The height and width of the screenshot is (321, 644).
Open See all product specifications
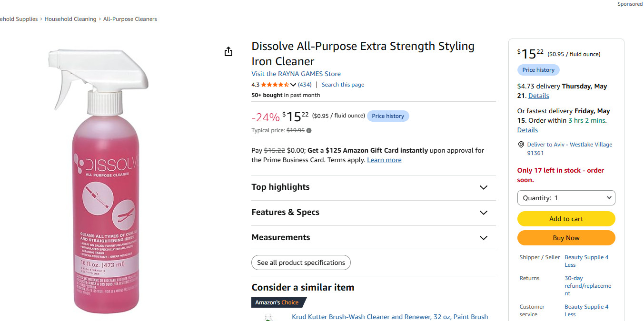[301, 263]
